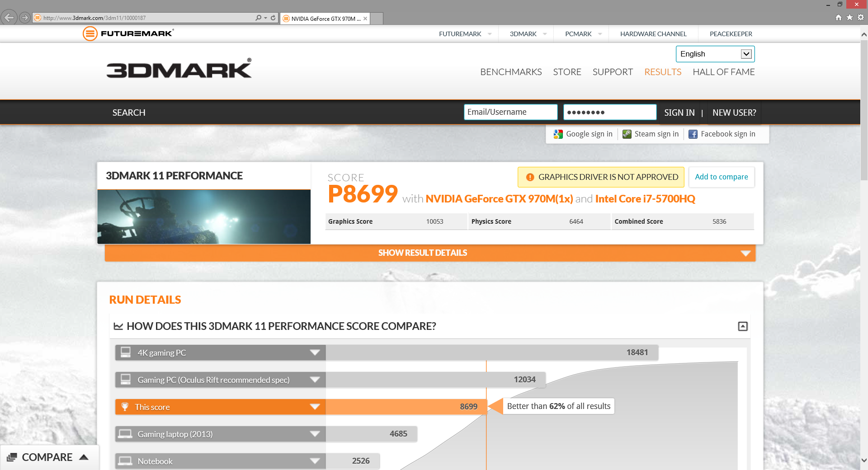Open Intel Core i7-5700HQ link
The height and width of the screenshot is (470, 868).
click(x=645, y=199)
